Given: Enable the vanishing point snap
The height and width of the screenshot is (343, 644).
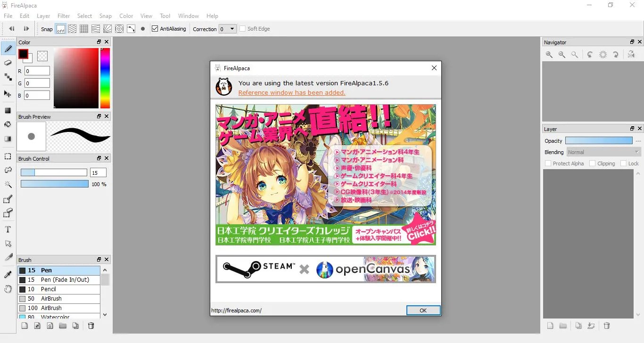Looking at the screenshot, I should 96,29.
